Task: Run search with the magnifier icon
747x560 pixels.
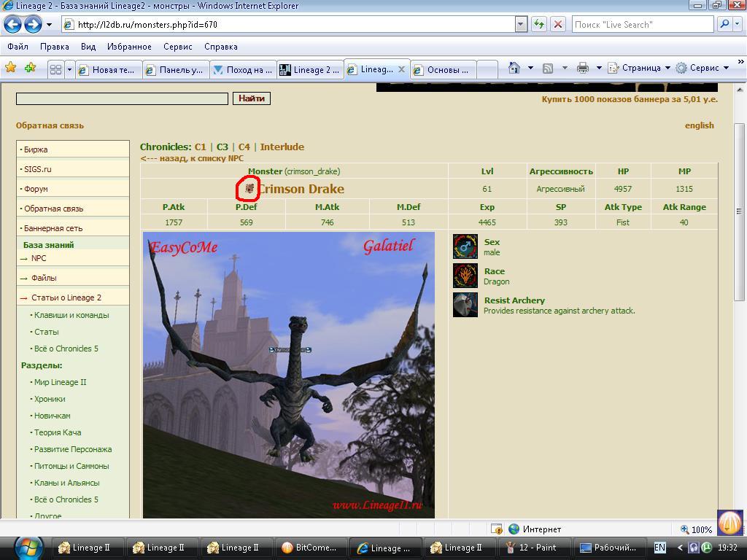Action: [724, 24]
